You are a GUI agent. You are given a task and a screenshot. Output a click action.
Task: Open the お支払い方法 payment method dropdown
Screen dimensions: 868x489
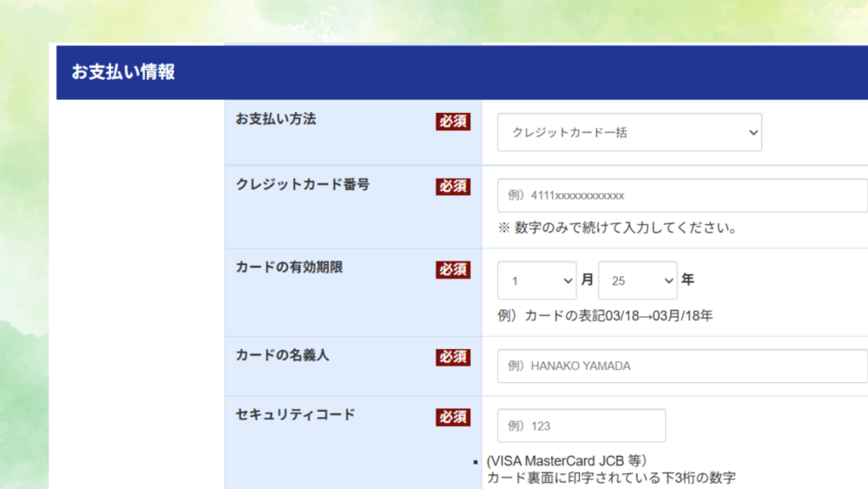tap(629, 132)
